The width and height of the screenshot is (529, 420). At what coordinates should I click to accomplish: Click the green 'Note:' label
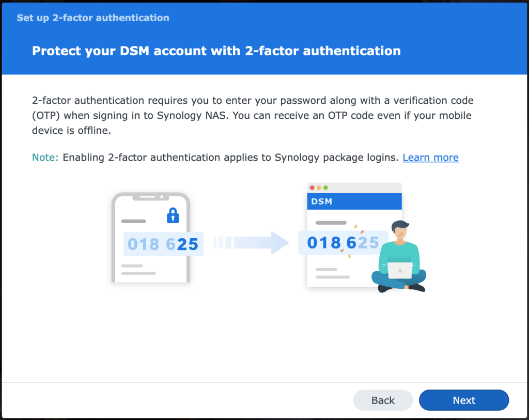(45, 158)
